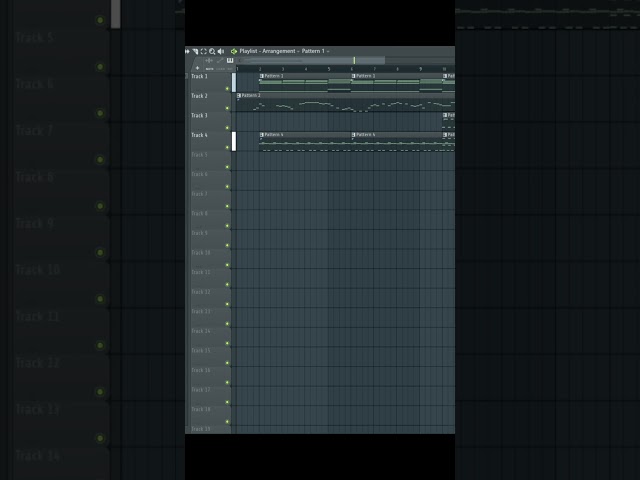
Task: Toggle the Track 4 mute switch
Action: pyautogui.click(x=227, y=147)
